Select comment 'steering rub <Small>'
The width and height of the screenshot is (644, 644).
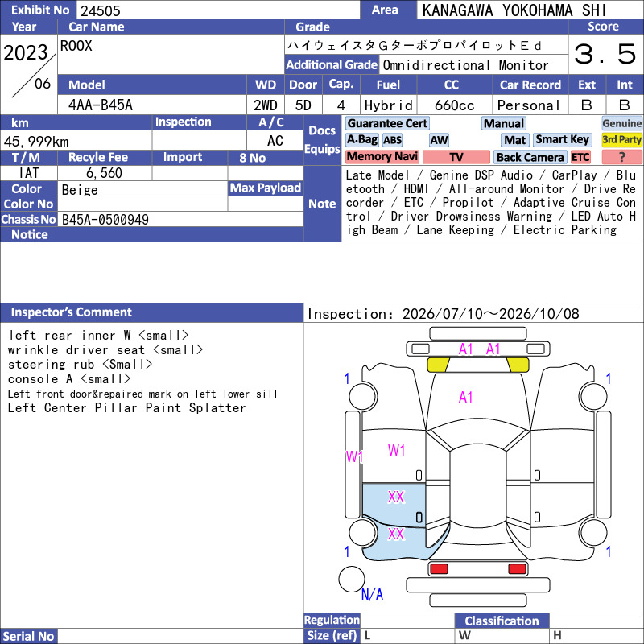pos(80,365)
